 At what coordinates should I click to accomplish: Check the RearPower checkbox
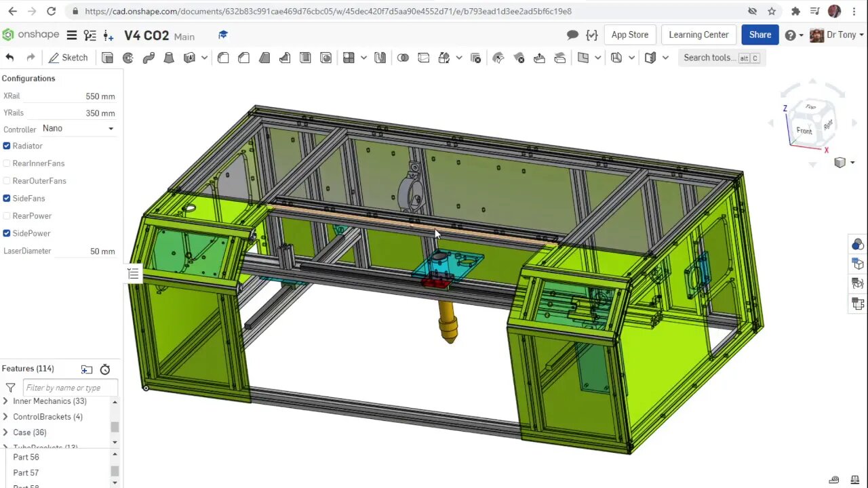7,216
